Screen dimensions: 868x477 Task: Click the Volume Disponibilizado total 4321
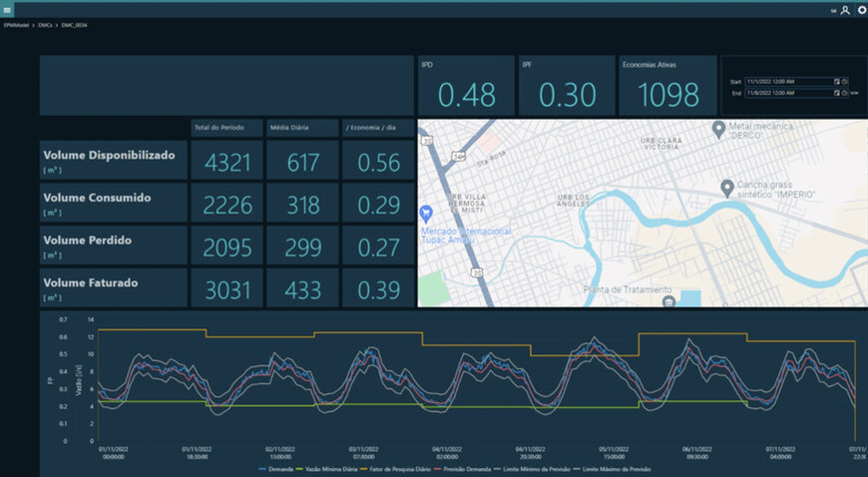point(227,163)
